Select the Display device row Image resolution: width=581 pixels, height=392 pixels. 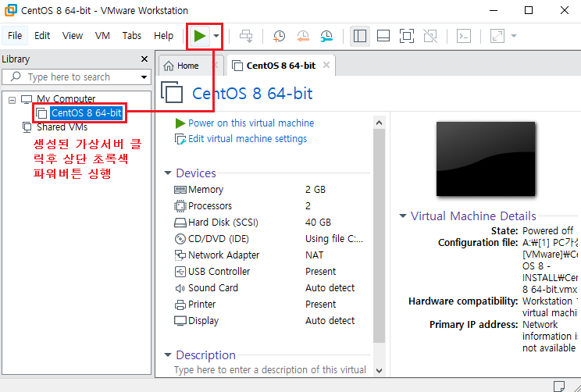coord(270,321)
